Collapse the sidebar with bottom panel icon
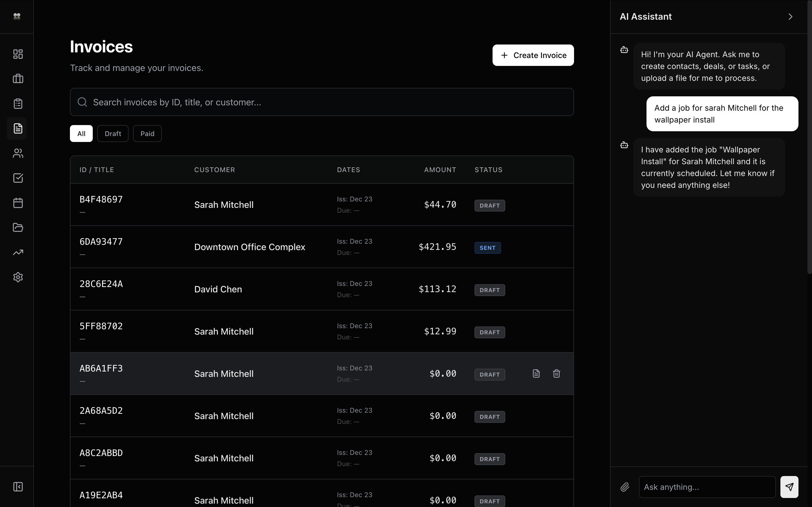The image size is (812, 507). point(18,486)
